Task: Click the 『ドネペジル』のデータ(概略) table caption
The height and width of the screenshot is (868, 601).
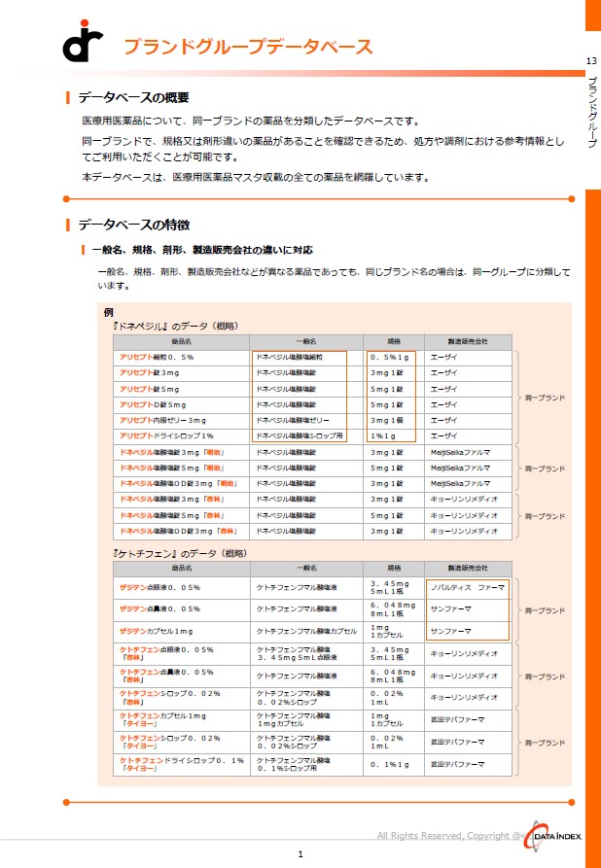Action: (175, 326)
